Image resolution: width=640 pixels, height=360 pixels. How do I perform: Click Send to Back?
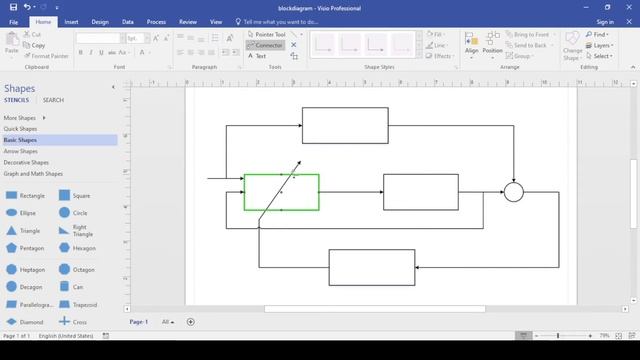point(526,45)
